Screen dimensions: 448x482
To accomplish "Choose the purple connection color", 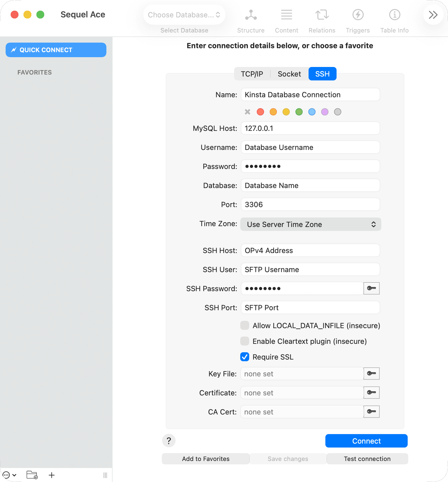I will point(325,112).
